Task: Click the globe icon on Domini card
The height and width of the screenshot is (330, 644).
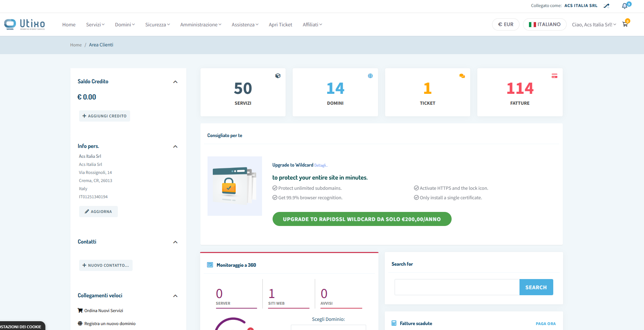Action: 370,76
